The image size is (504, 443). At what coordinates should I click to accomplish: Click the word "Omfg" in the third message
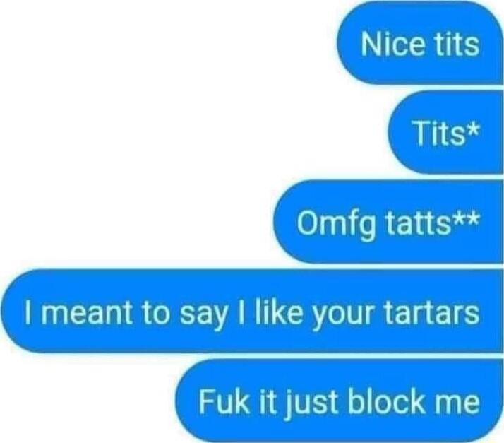[x=337, y=225]
